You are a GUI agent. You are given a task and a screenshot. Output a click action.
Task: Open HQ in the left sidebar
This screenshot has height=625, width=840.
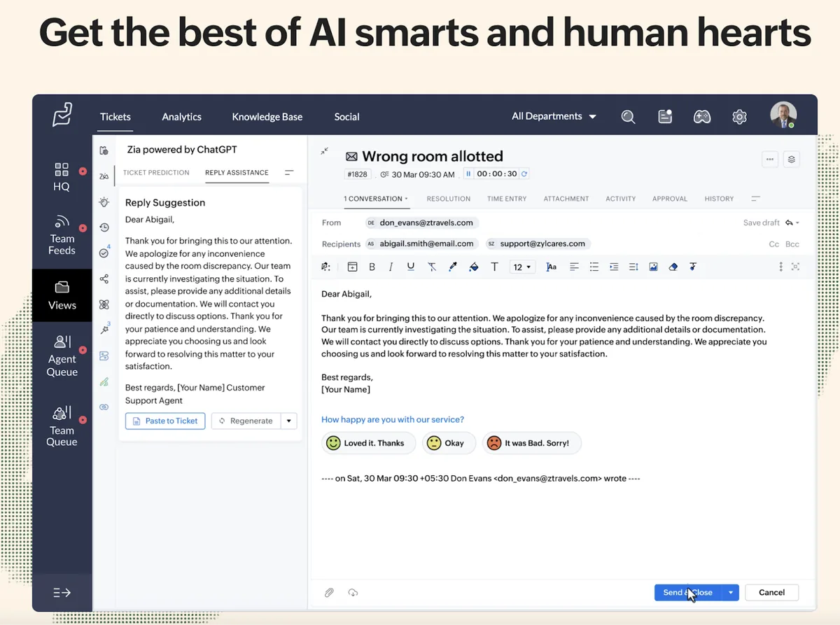(x=62, y=176)
